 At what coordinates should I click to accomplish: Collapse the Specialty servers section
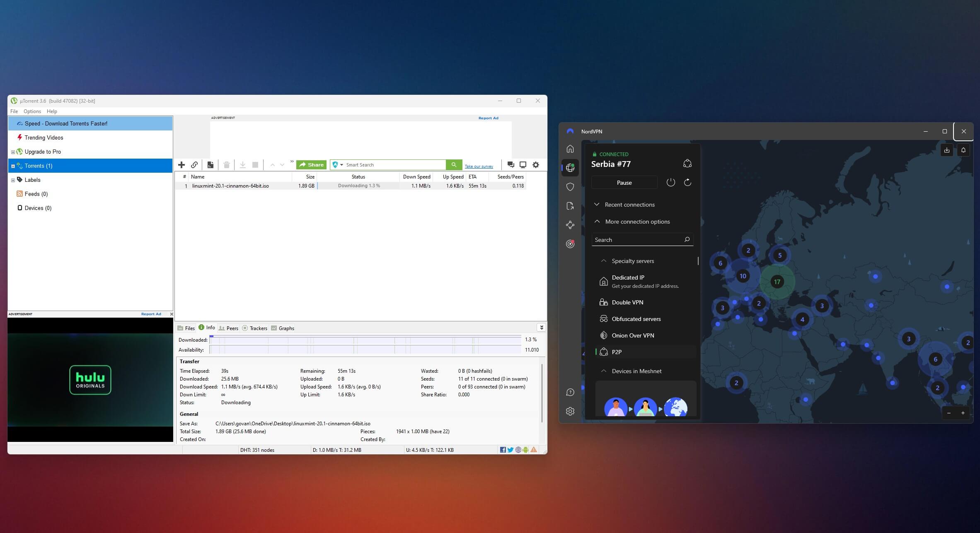click(627, 261)
